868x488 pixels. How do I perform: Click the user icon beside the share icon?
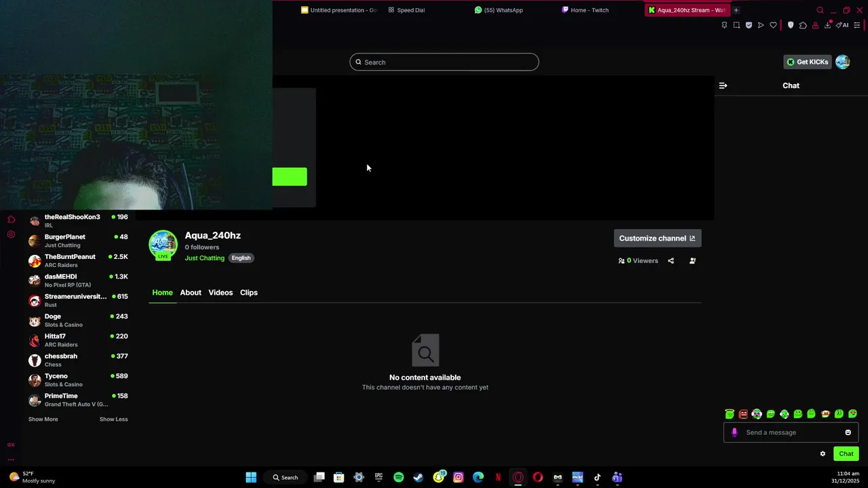(x=692, y=260)
